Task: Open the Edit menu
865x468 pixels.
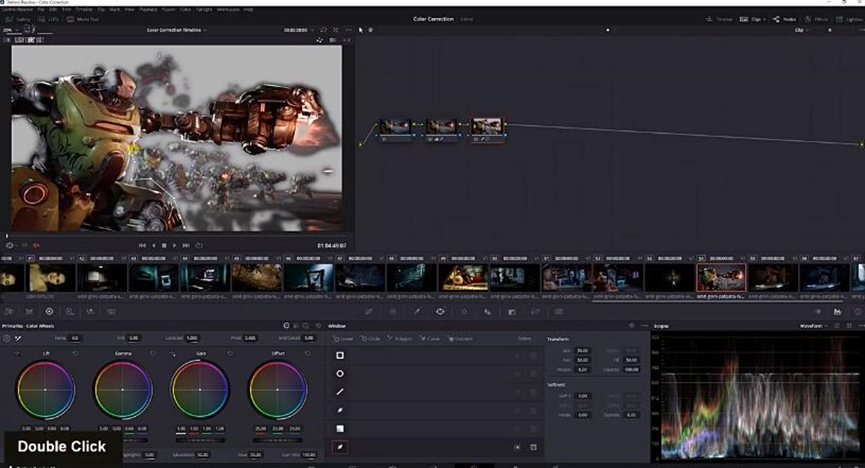Action: 53,9
